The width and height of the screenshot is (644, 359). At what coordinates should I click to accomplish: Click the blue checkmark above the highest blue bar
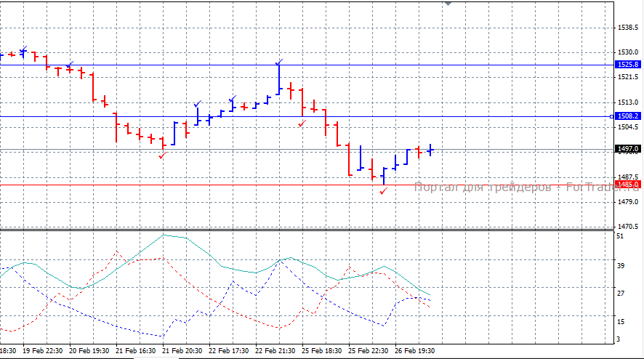coord(279,62)
